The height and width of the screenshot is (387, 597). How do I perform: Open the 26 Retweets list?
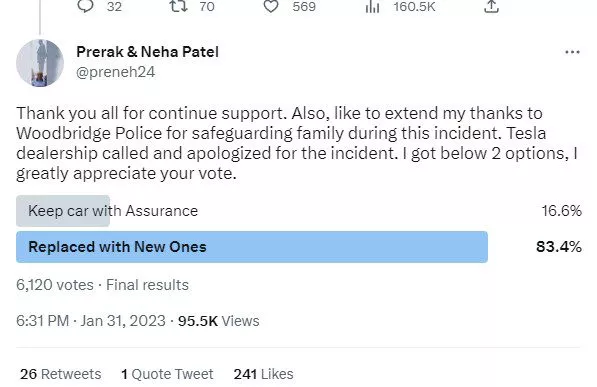pyautogui.click(x=61, y=374)
